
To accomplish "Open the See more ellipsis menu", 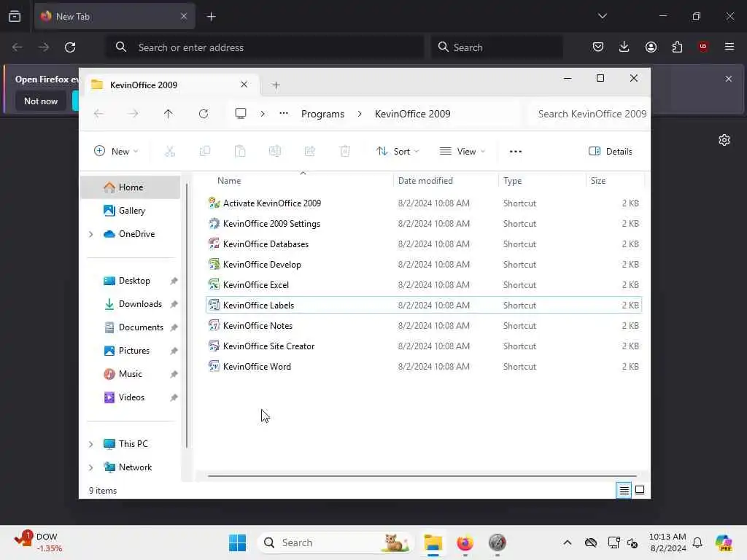I will (516, 152).
